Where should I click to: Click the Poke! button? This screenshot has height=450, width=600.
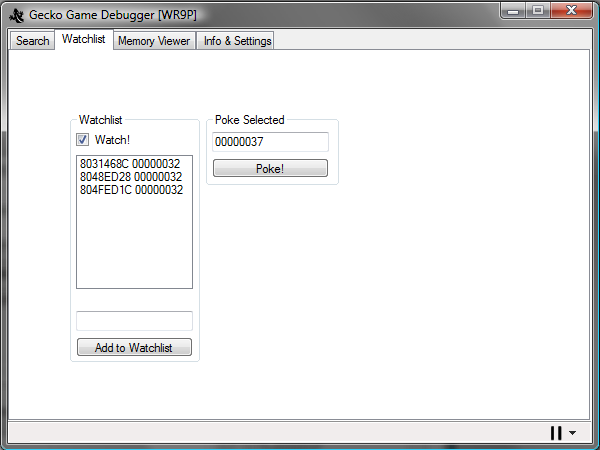pos(270,168)
